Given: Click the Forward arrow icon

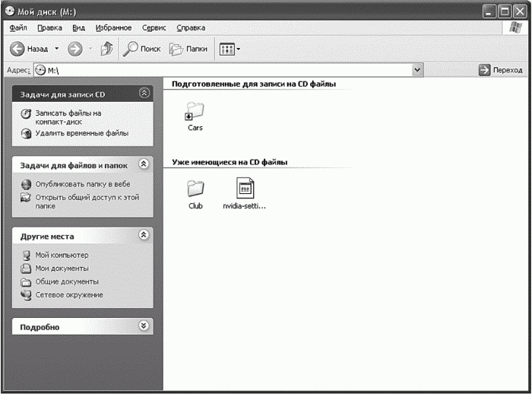Looking at the screenshot, I should (74, 49).
